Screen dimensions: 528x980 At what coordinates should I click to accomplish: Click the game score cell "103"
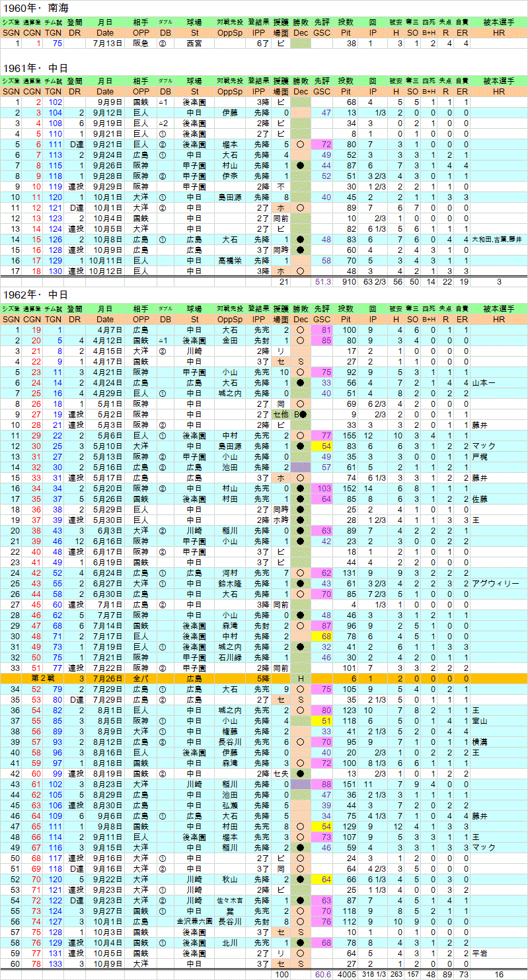325,488
